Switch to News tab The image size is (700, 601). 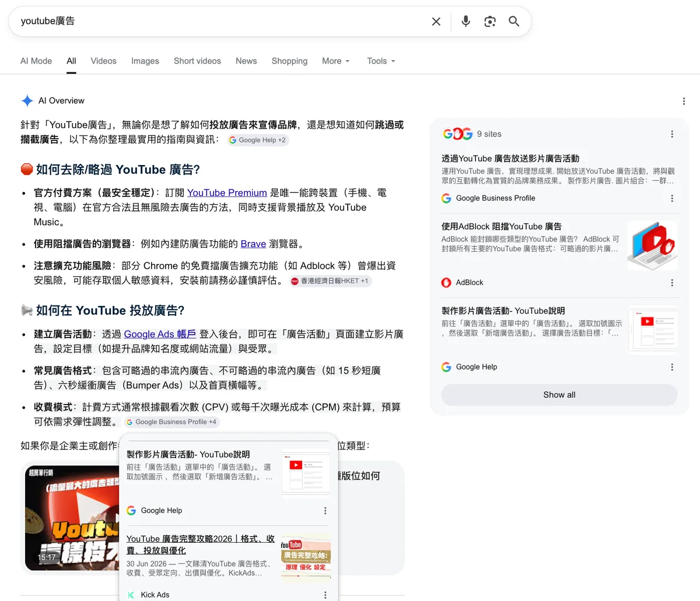pos(246,61)
